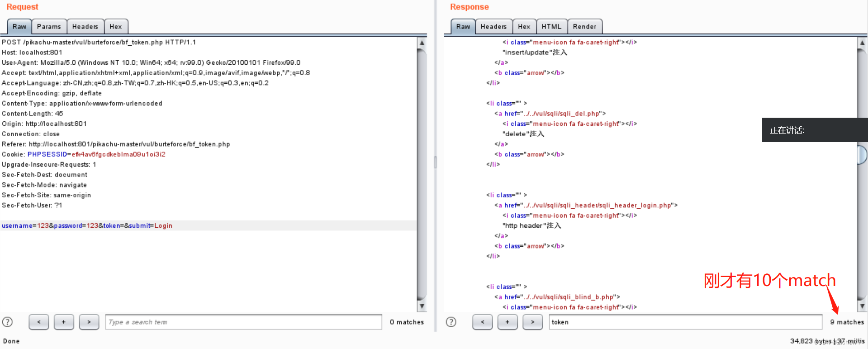This screenshot has width=868, height=349.
Task: Open the Request Headers tab
Action: click(x=85, y=27)
